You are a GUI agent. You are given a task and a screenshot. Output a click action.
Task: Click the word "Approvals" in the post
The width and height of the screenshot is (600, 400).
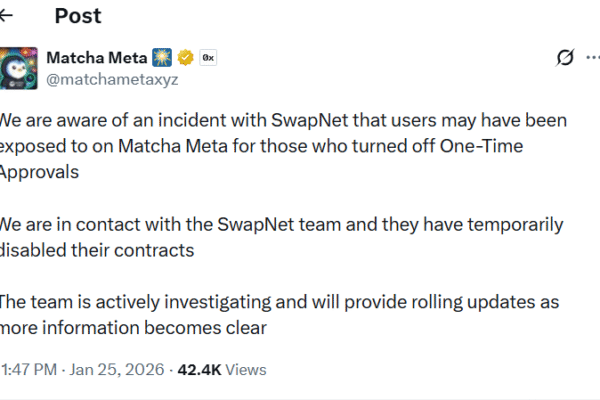point(39,170)
